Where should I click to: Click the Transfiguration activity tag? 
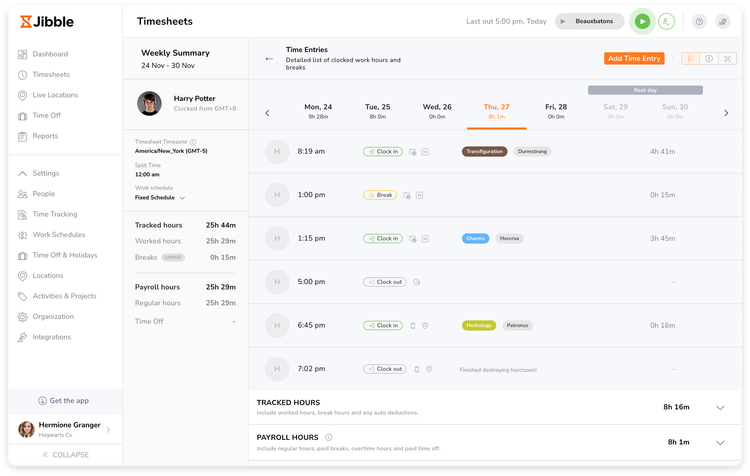485,152
